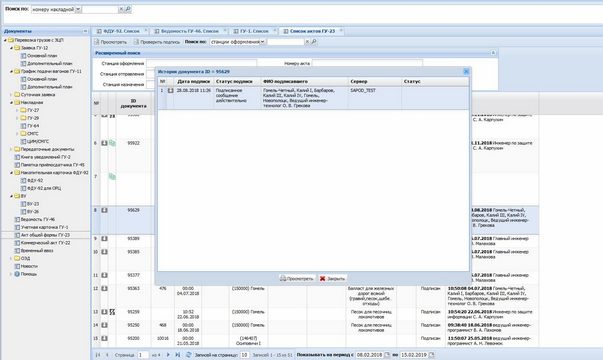Switch to the Ведомость ГУ-46. Список tab
The height and width of the screenshot is (360, 603).
coord(189,31)
